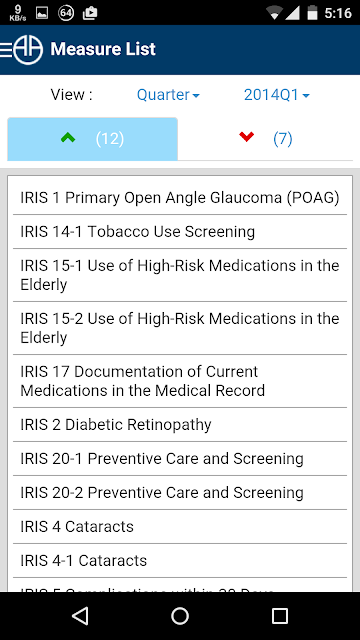Open the Android recent apps square button
The image size is (360, 640).
280,616
